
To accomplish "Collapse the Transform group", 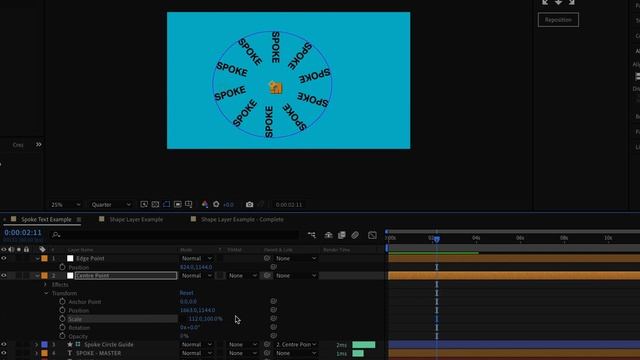I will 45,293.
